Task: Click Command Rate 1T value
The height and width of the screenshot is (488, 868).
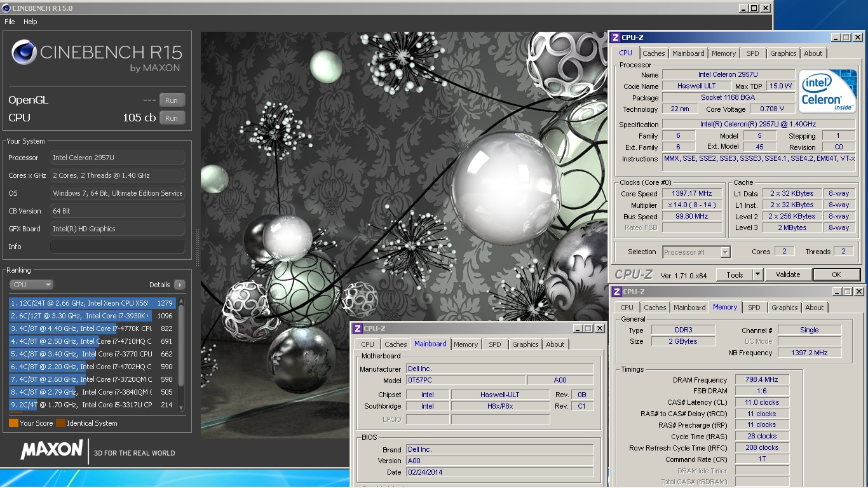Action: pyautogui.click(x=763, y=459)
